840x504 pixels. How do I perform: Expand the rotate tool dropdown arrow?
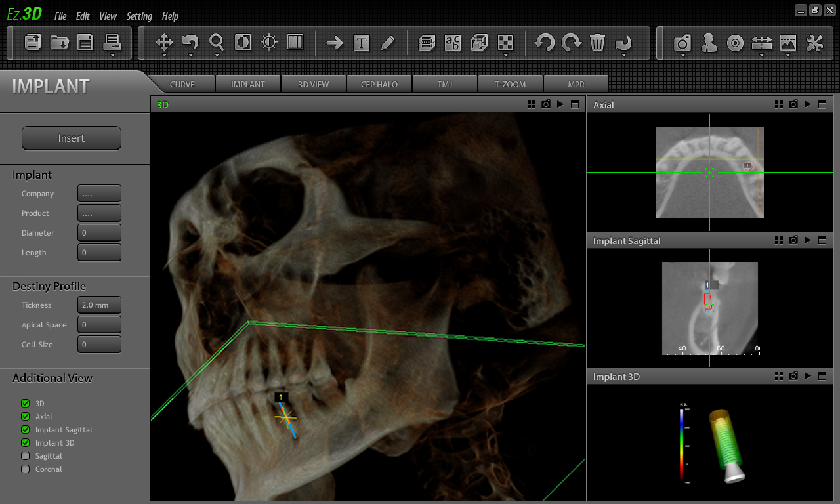point(190,55)
